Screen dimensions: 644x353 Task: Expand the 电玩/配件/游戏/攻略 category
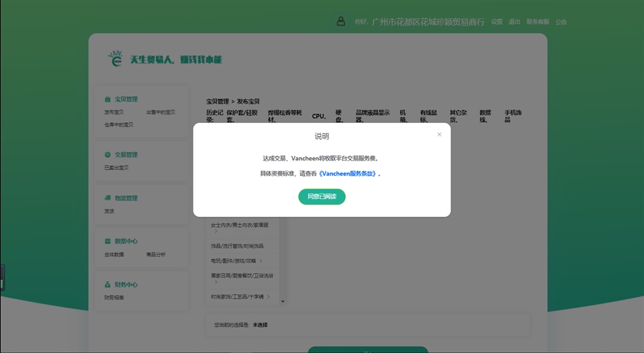242,261
